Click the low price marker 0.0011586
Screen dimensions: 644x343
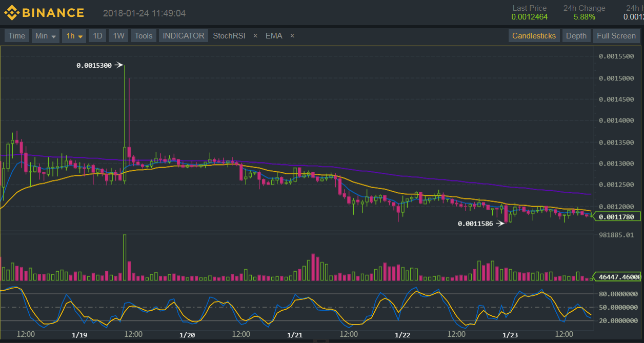pos(475,224)
